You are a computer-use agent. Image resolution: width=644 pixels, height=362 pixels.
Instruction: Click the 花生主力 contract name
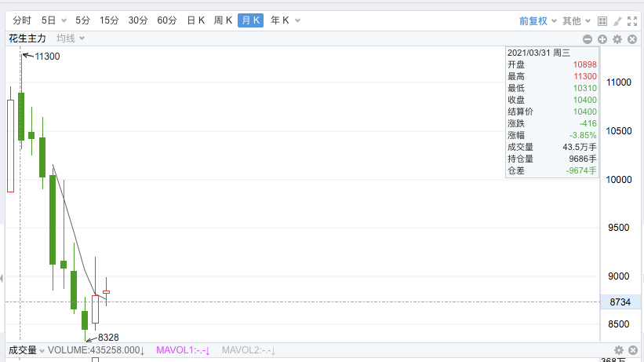(27, 38)
